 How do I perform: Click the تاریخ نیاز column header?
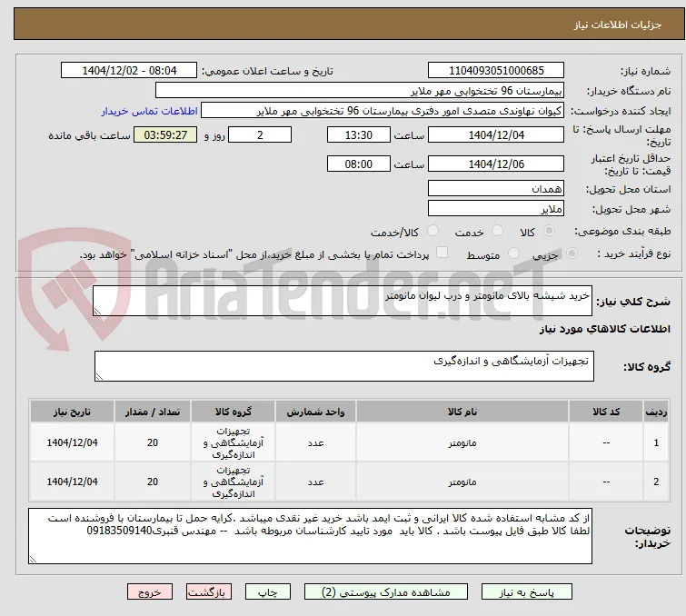(72, 412)
